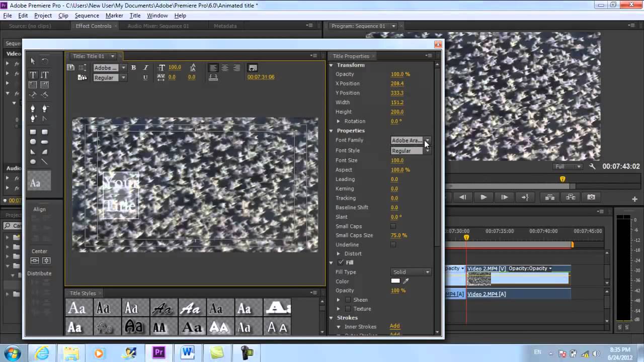Select the Rounded Rectangle (pill) tool
The image size is (644, 362).
(45, 142)
